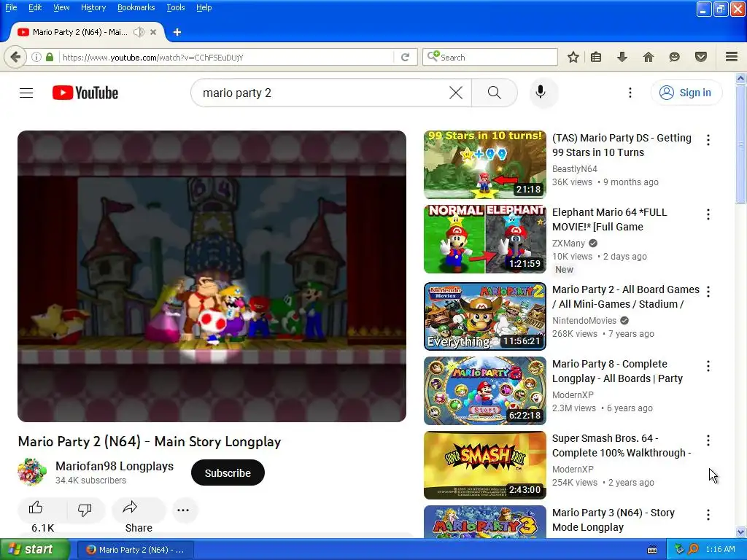747x560 pixels.
Task: Open the Mariofan98 Longplays channel avatar
Action: click(32, 472)
